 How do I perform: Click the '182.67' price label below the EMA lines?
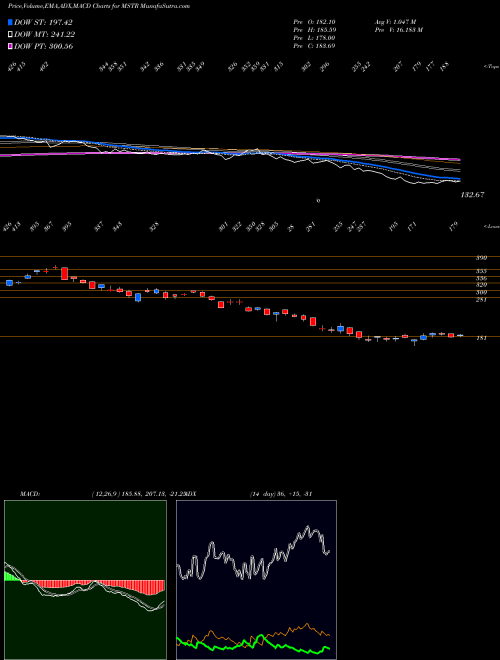(473, 195)
